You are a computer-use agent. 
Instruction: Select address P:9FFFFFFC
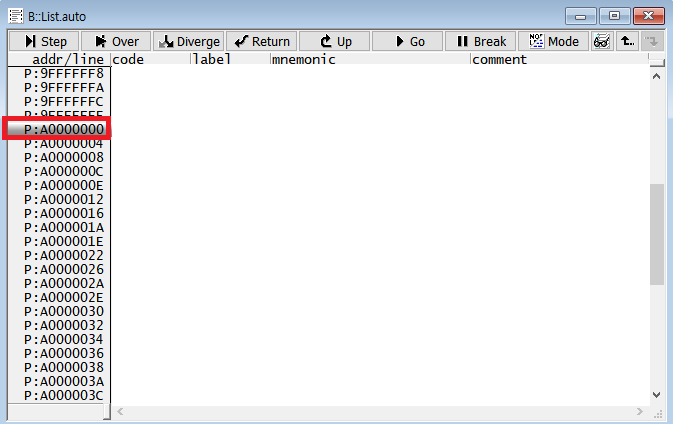click(x=64, y=102)
